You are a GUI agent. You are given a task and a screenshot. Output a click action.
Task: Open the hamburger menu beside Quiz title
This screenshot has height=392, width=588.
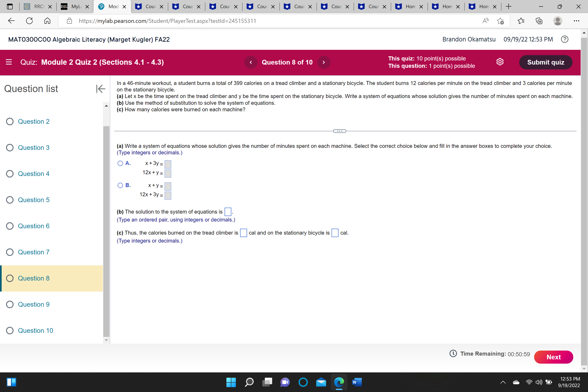pyautogui.click(x=9, y=62)
